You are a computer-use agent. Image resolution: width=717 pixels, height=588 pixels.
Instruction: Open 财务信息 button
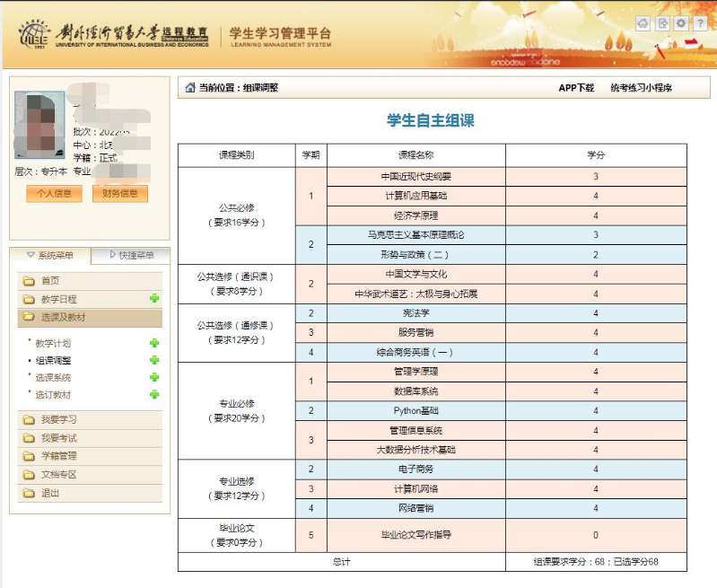120,194
